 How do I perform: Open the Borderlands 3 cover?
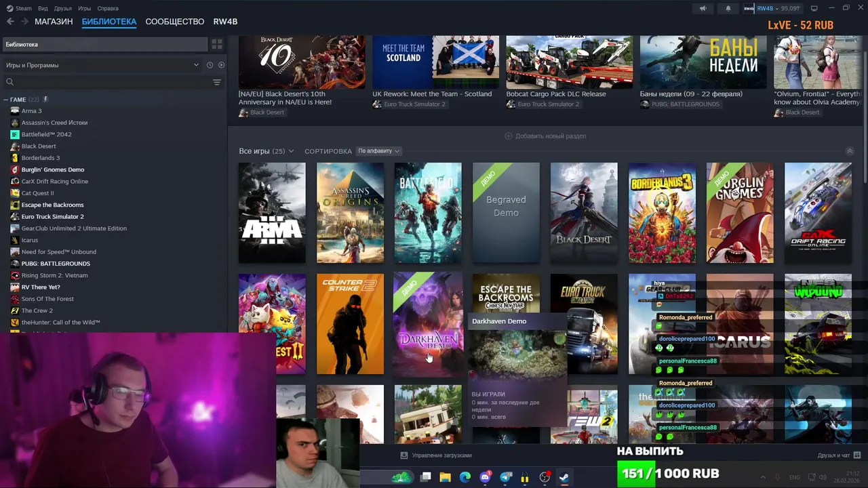pyautogui.click(x=662, y=213)
